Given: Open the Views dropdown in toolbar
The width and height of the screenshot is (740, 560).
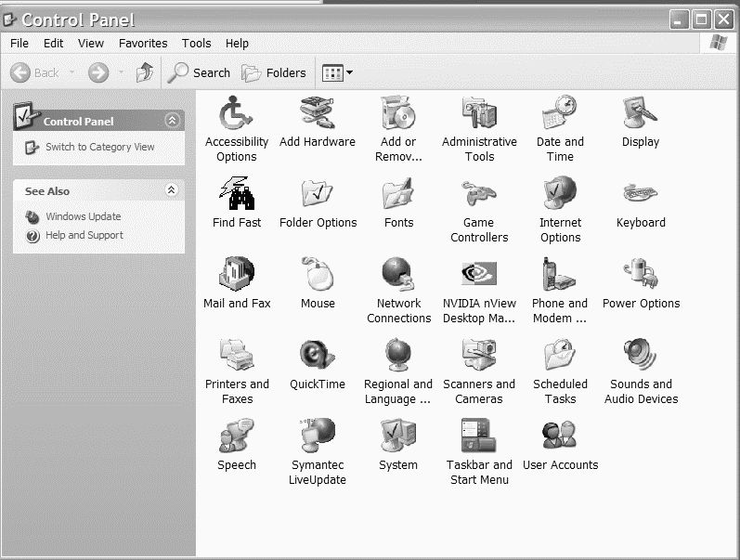Looking at the screenshot, I should [337, 72].
